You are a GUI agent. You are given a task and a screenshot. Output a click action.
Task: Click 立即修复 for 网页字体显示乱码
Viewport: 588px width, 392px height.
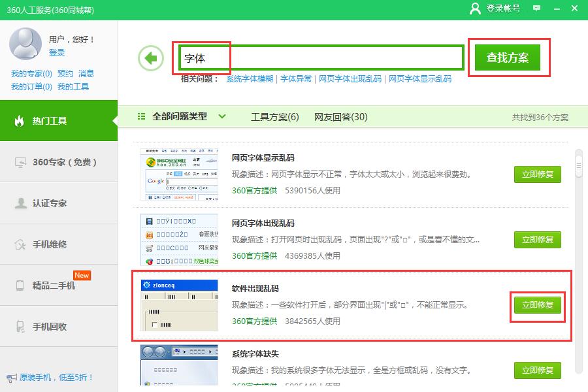pos(538,174)
